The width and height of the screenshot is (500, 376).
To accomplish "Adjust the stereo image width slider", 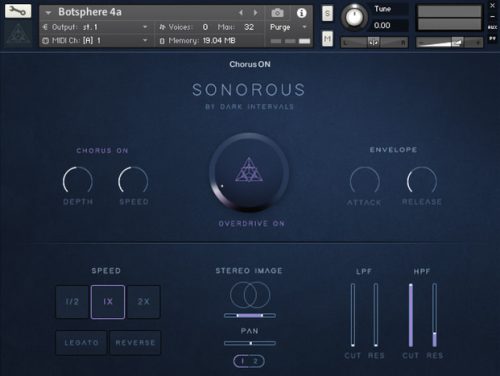I will [x=250, y=315].
